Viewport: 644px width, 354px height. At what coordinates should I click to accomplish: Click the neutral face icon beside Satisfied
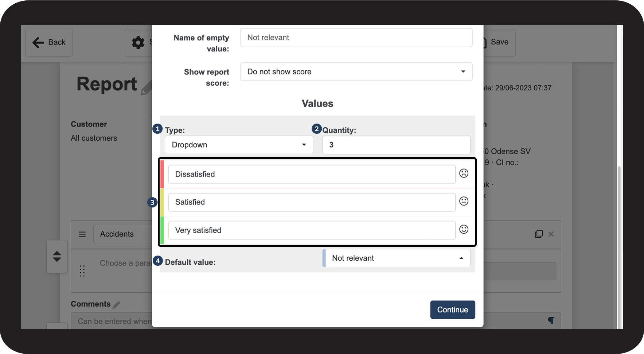(464, 201)
